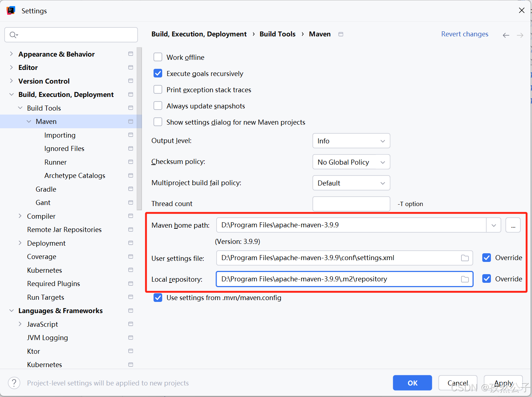
Task: Click the settings tree vertical scrollbar
Action: pos(139,129)
